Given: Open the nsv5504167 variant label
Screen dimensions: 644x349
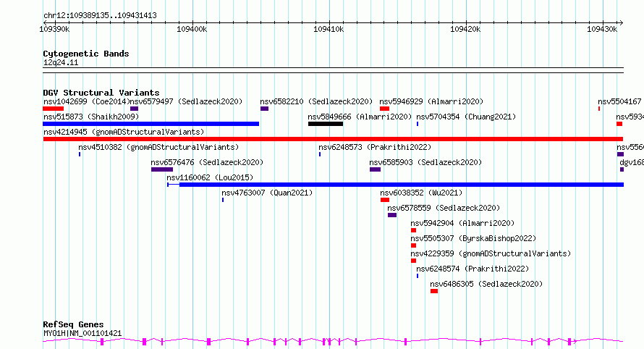Looking at the screenshot, I should pyautogui.click(x=619, y=101).
